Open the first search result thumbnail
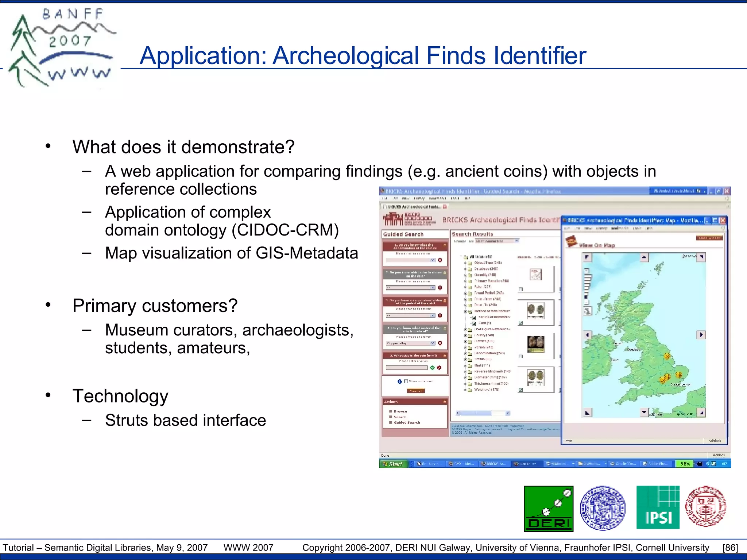The height and width of the screenshot is (560, 747). (535, 274)
